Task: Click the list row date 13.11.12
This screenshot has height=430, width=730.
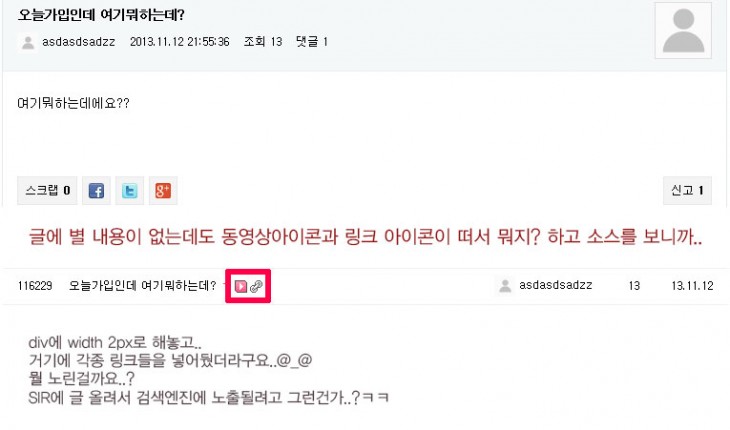Action: [692, 286]
